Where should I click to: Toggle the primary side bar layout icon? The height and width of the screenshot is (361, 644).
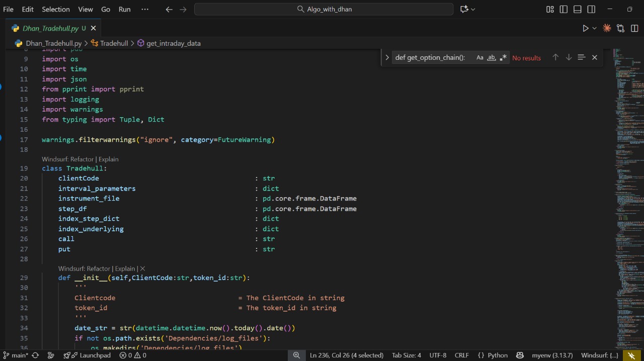coord(563,9)
